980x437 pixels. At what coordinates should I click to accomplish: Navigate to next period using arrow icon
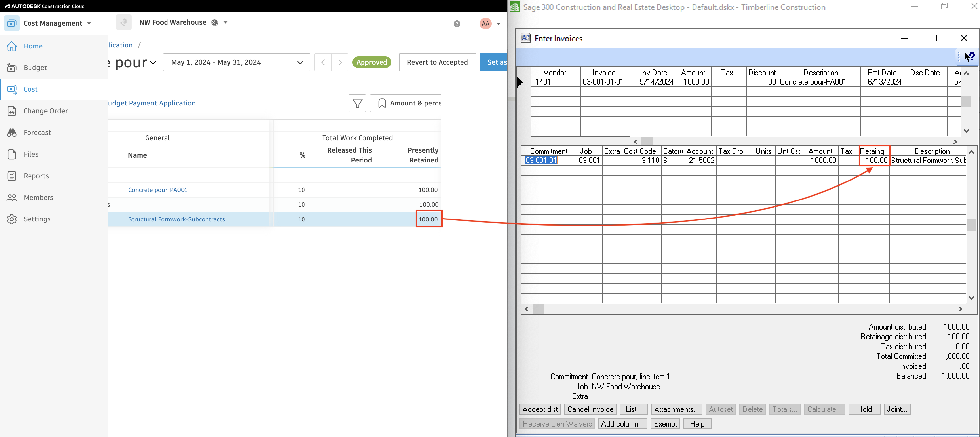click(x=339, y=62)
